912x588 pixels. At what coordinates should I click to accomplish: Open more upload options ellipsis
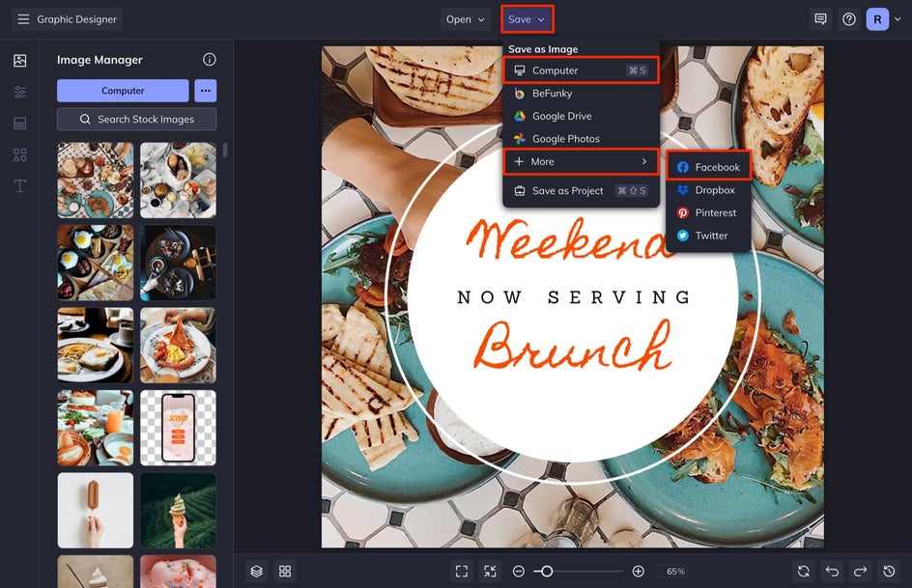(206, 91)
